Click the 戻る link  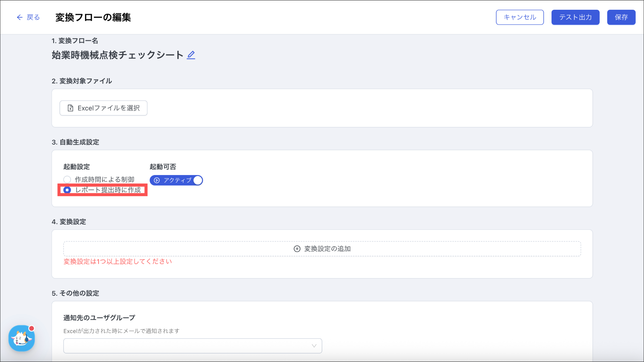point(33,17)
